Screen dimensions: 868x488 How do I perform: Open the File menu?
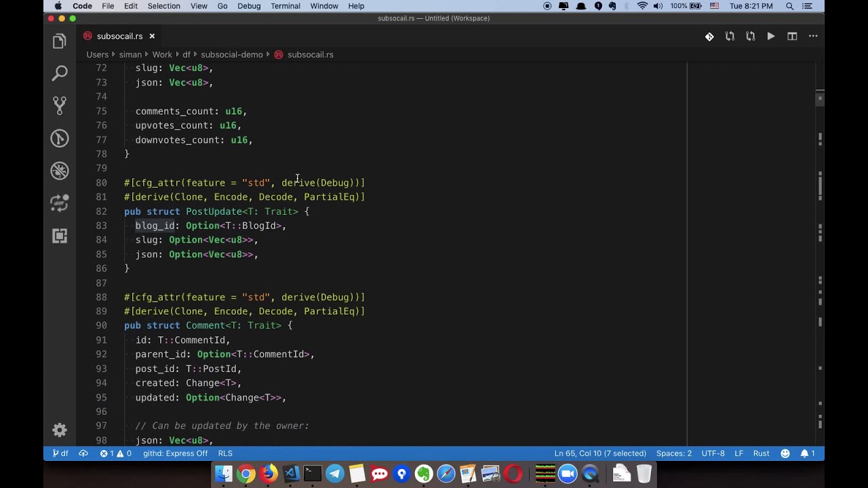108,6
